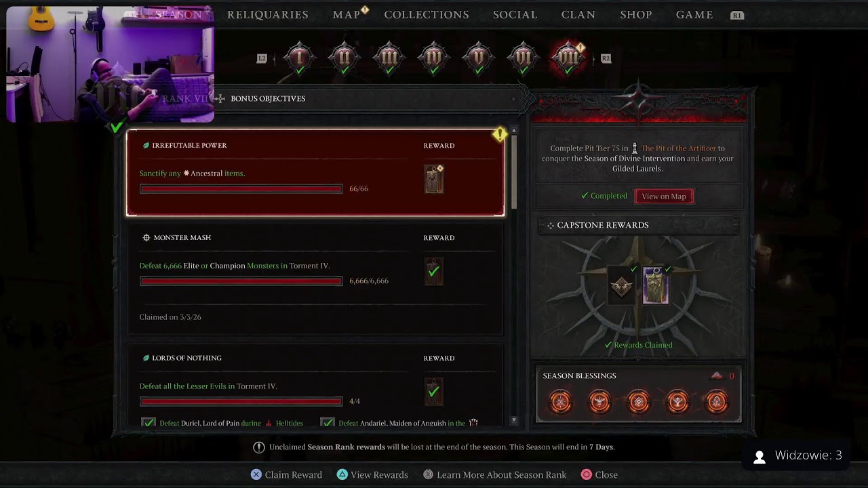Viewport: 868px width, 488px height.
Task: Toggle the Defeat Duriel objective checkbox
Action: (149, 422)
